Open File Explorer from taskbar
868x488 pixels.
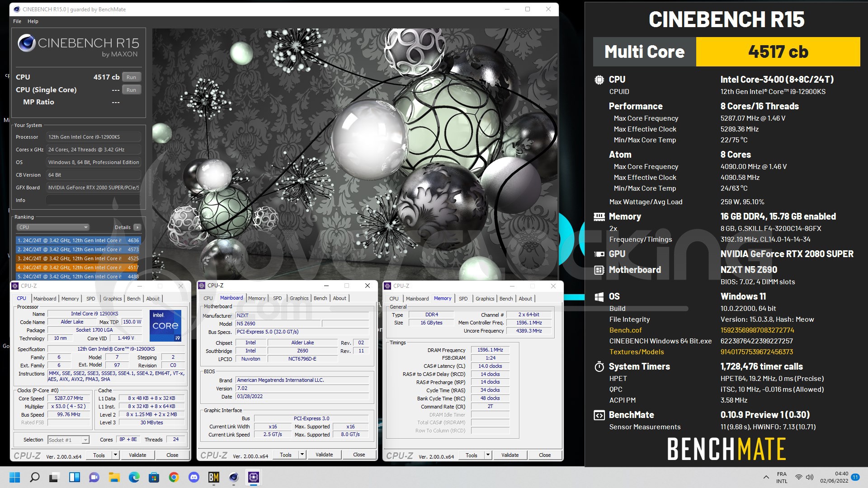pyautogui.click(x=114, y=477)
